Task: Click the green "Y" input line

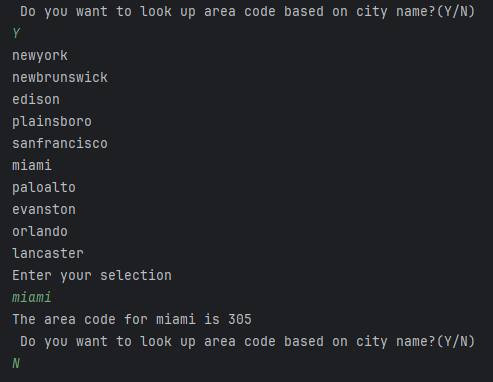Action: (16, 34)
